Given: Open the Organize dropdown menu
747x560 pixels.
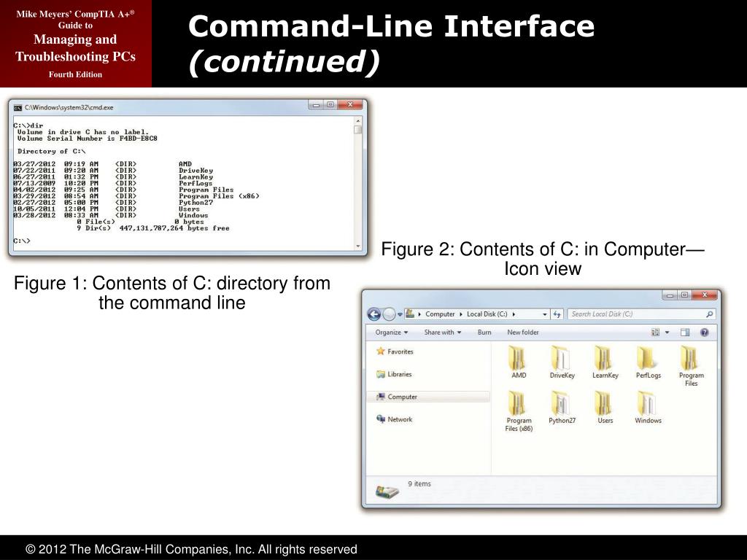Looking at the screenshot, I should [x=392, y=332].
